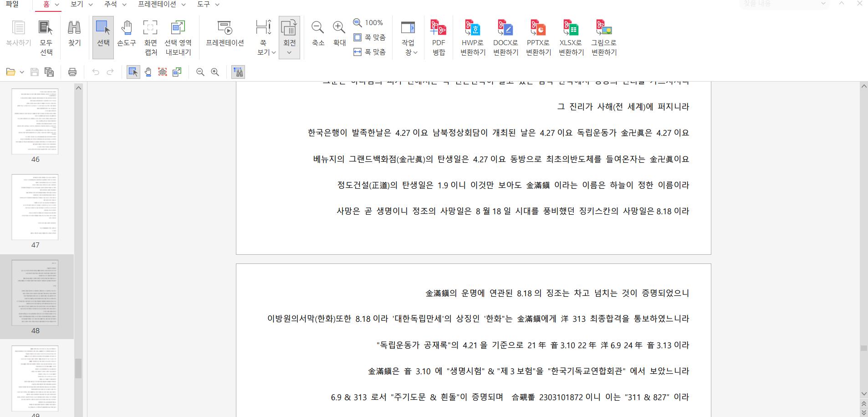Viewport: 868px width, 417px height.
Task: Switch to the 주석 tab
Action: [x=111, y=4]
